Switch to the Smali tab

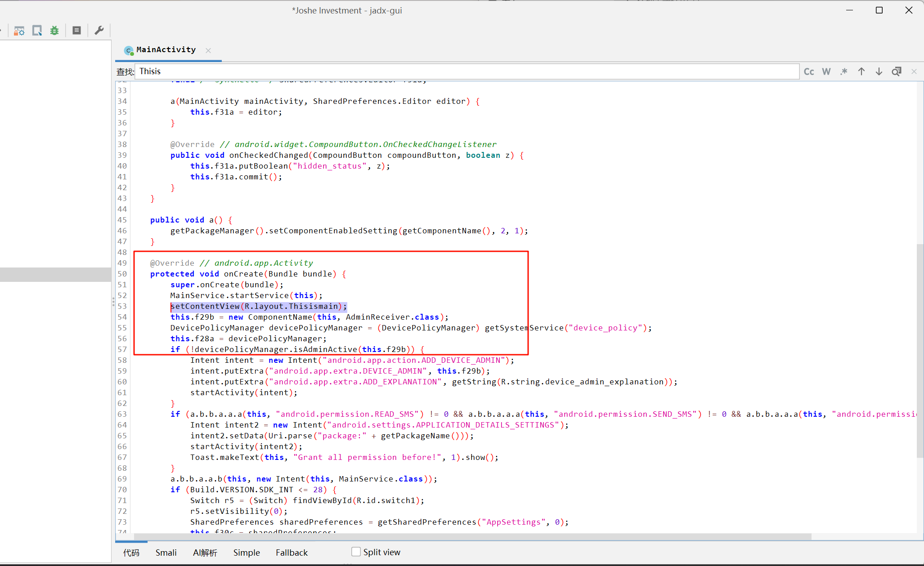tap(166, 553)
